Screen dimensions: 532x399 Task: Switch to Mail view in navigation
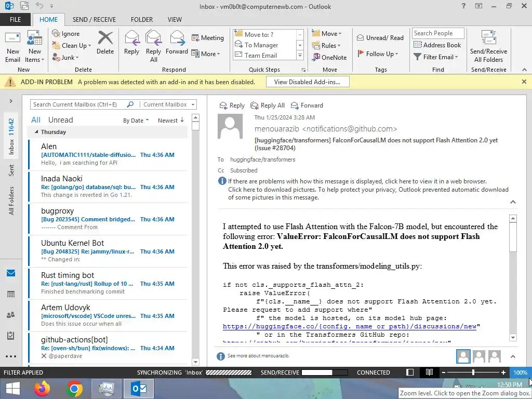click(x=11, y=273)
